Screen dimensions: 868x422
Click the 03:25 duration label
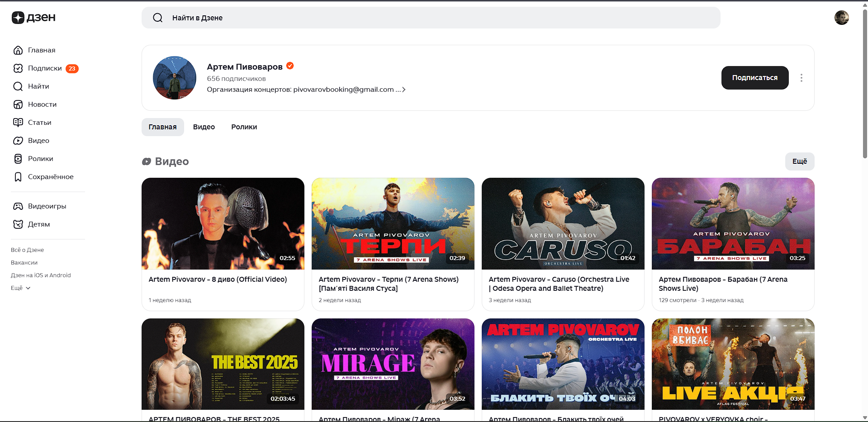point(797,258)
